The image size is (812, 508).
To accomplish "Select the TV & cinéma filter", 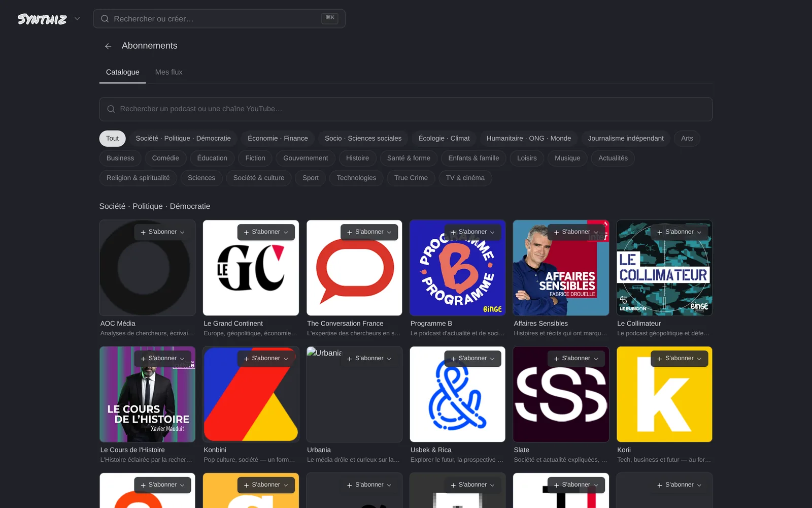I will pos(465,178).
